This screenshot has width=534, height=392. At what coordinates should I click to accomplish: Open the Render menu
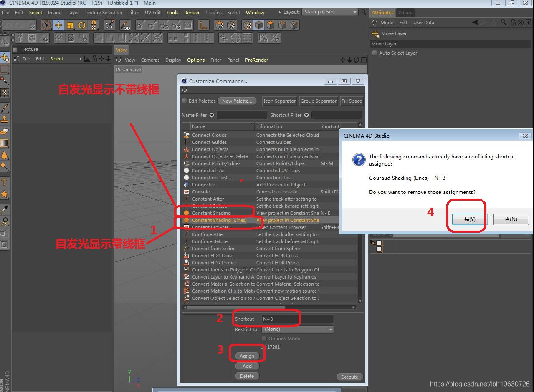(192, 13)
